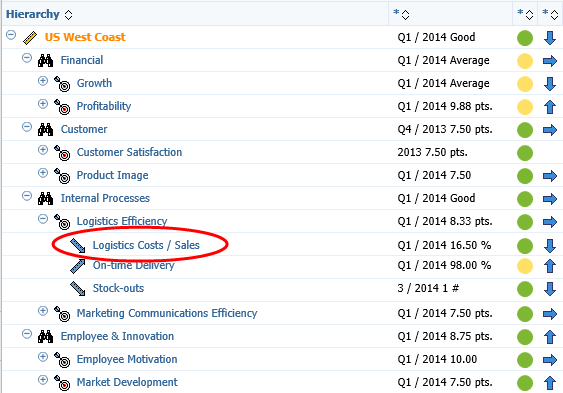The image size is (563, 393).
Task: Click the value 'Q1 / 2014 98.00 %'
Action: pyautogui.click(x=444, y=265)
